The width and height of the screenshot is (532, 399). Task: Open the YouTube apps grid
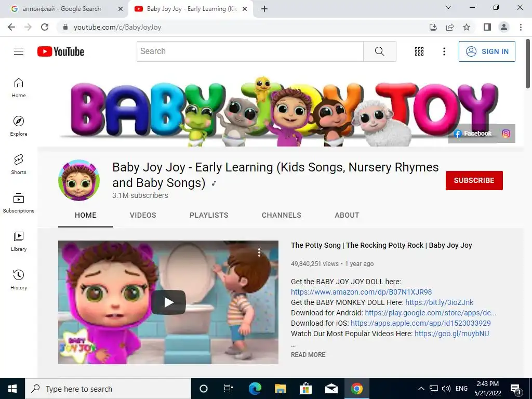coord(419,51)
